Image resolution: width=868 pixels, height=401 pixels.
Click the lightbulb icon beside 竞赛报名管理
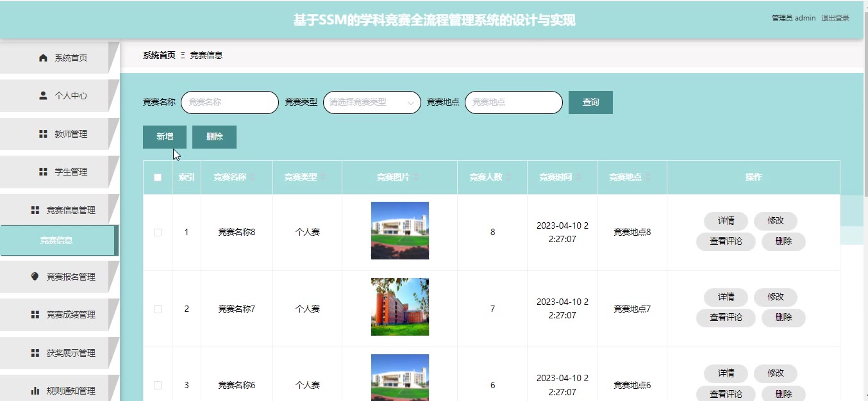tap(35, 277)
